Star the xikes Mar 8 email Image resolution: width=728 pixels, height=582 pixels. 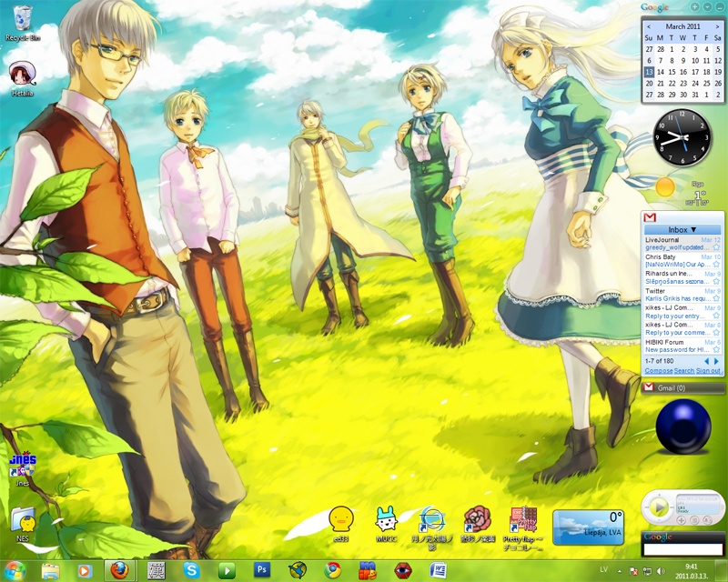point(716,333)
